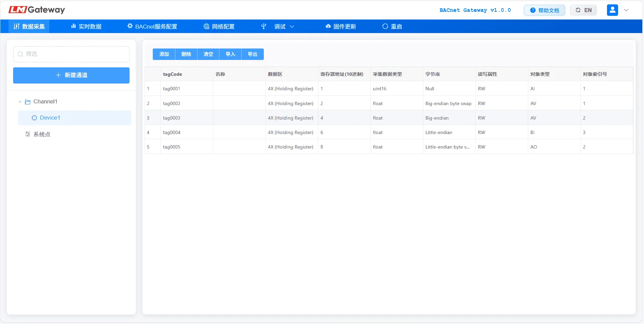Image resolution: width=644 pixels, height=324 pixels.
Task: Click the user avatar icon
Action: coord(612,10)
